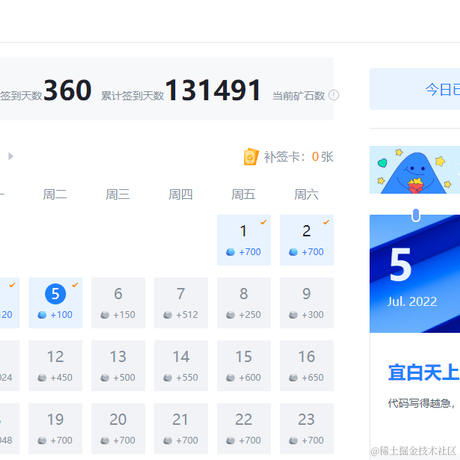The image size is (460, 460).
Task: Select calendar day 20
Action: pos(118,428)
